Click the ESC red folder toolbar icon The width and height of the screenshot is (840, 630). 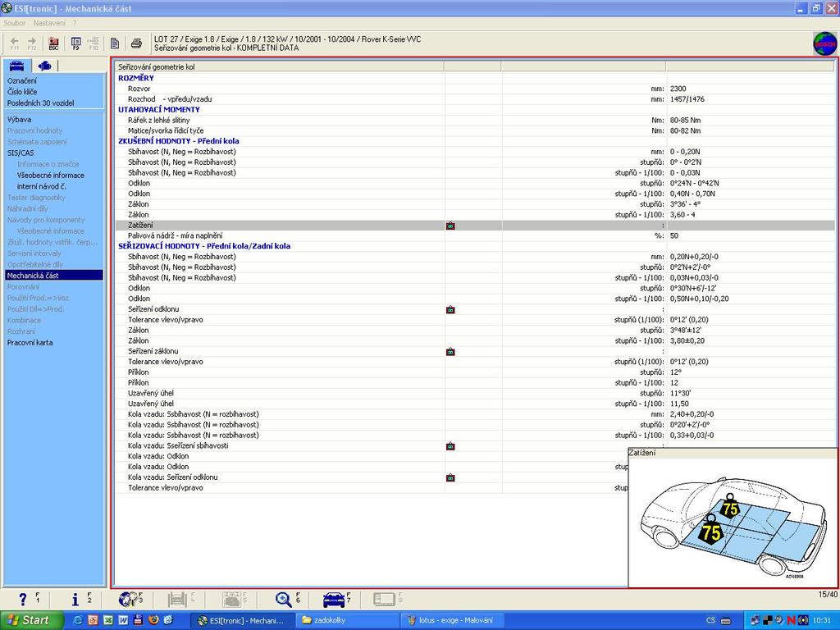(53, 43)
